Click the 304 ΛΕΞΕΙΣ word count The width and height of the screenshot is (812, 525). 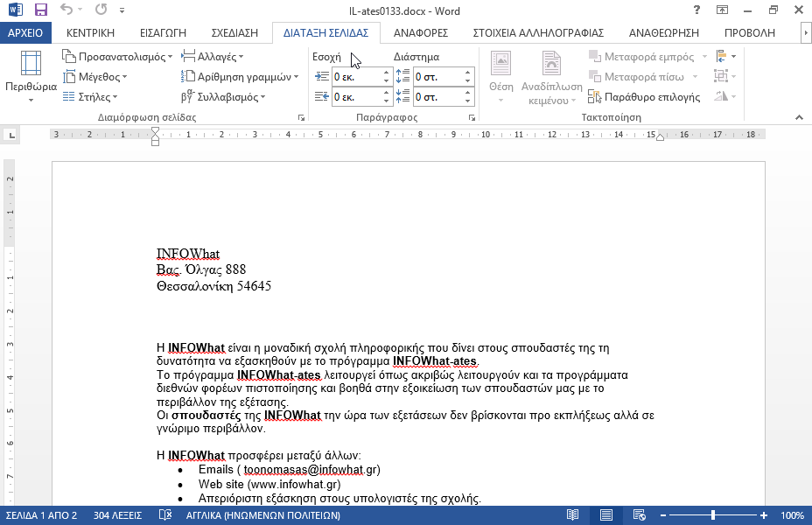[x=117, y=515]
